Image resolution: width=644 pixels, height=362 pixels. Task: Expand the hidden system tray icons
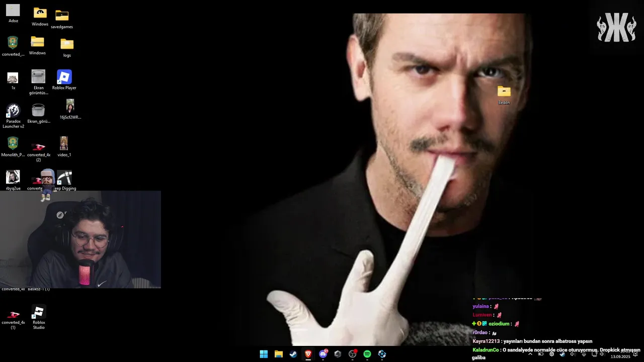click(x=530, y=354)
